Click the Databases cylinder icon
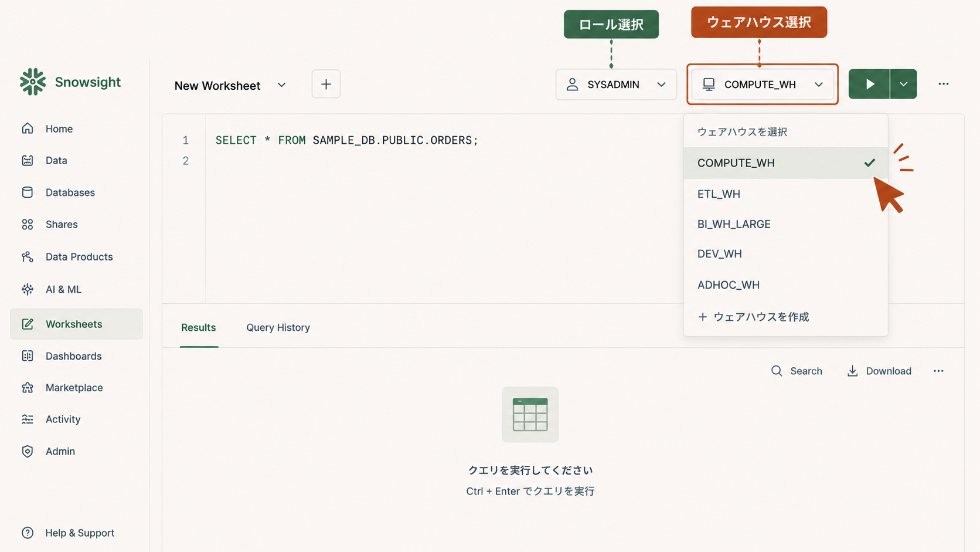 pyautogui.click(x=28, y=192)
